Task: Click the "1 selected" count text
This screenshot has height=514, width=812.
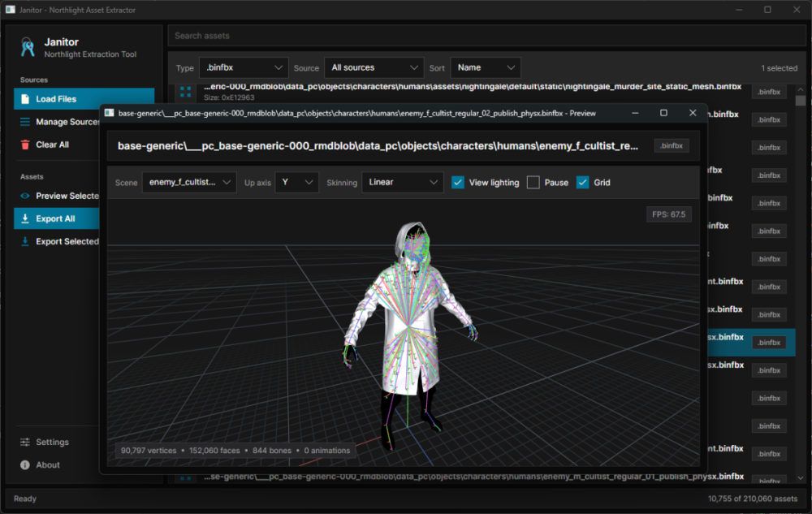Action: pyautogui.click(x=779, y=68)
